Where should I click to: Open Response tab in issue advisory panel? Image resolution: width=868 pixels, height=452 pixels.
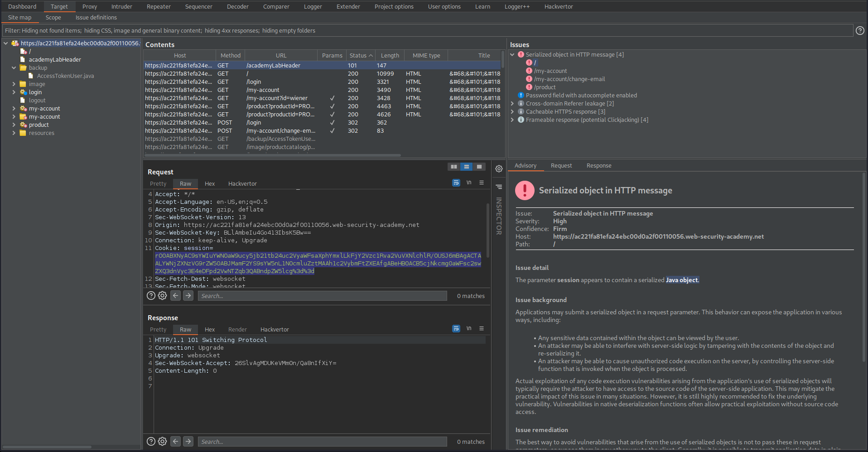[599, 165]
